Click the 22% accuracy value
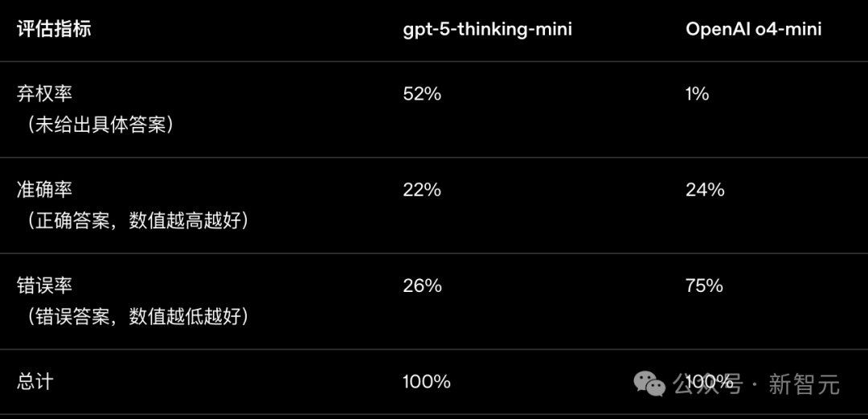The width and height of the screenshot is (868, 419). pyautogui.click(x=422, y=190)
